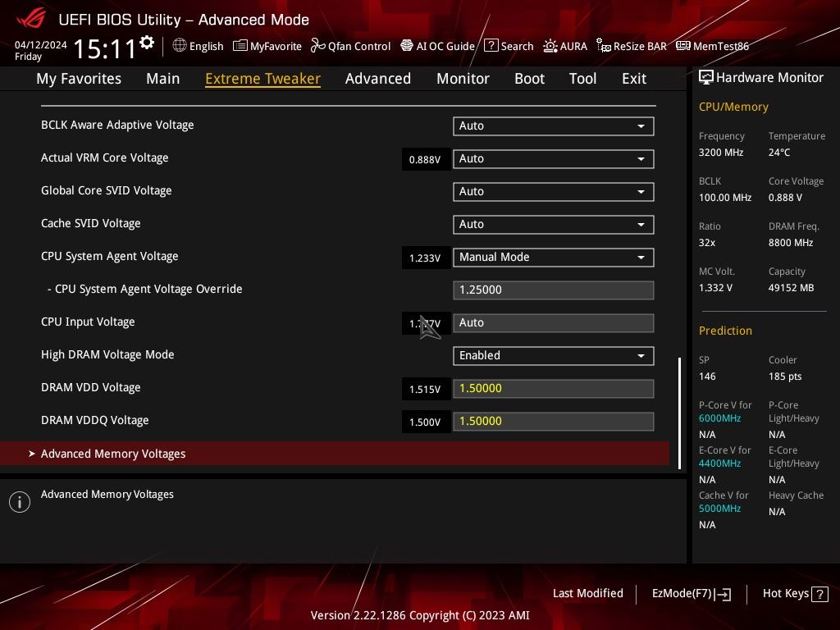Go to the Advanced tab
Image resolution: width=840 pixels, height=630 pixels.
click(377, 79)
